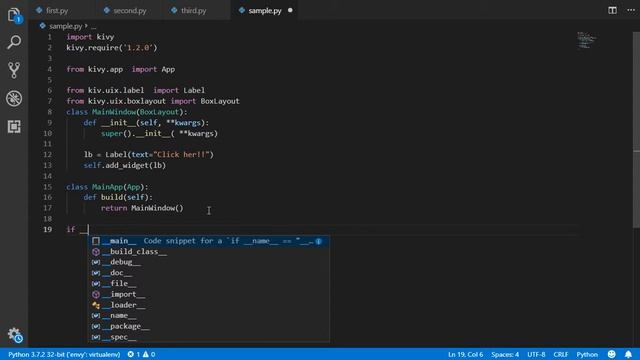Choose the __build_class__ suggestion

(209, 251)
